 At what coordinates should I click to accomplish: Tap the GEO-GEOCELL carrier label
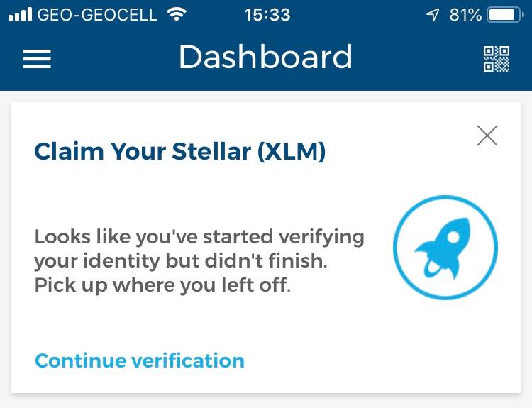pos(97,15)
